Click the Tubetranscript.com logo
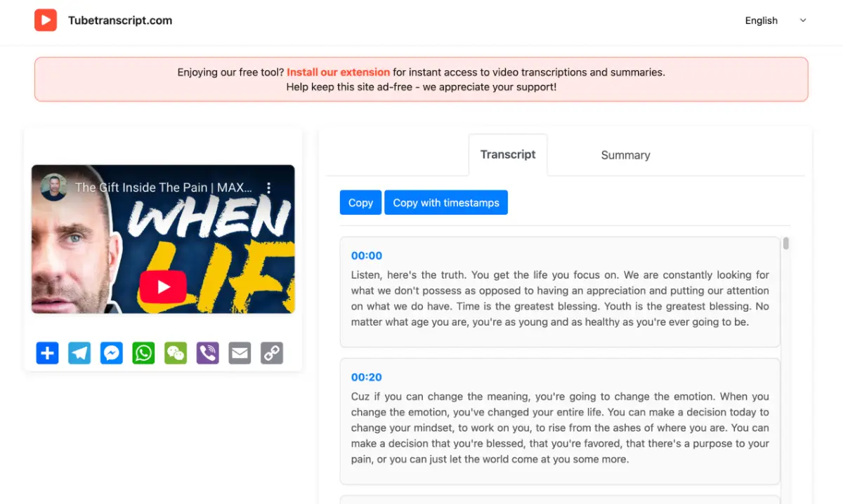 click(x=103, y=20)
